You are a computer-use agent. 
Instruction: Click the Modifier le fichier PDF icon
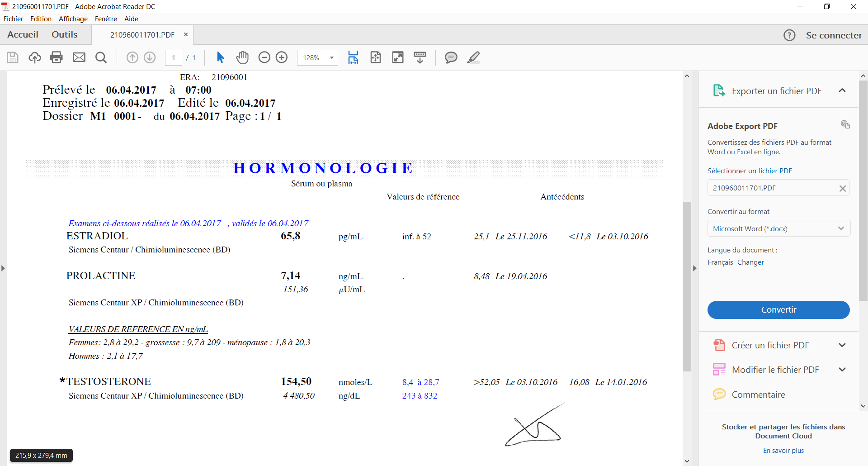point(719,370)
